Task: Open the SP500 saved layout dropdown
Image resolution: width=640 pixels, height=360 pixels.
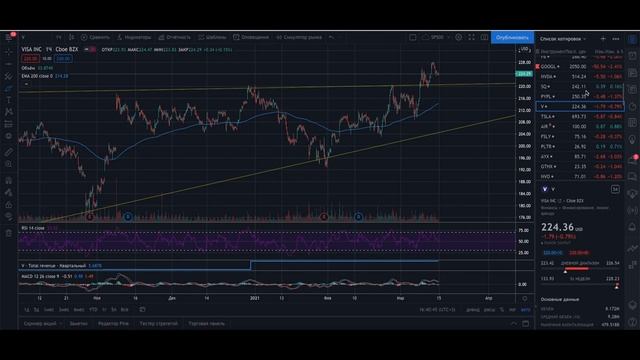Action: coord(436,37)
